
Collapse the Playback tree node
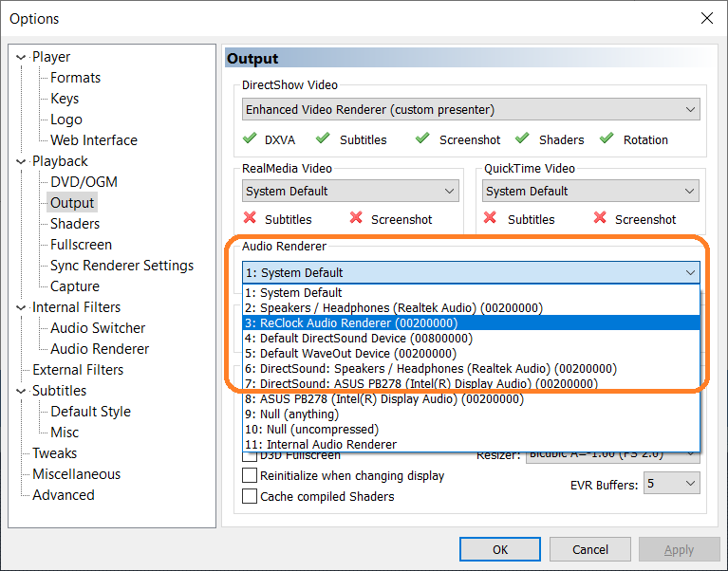[x=20, y=161]
